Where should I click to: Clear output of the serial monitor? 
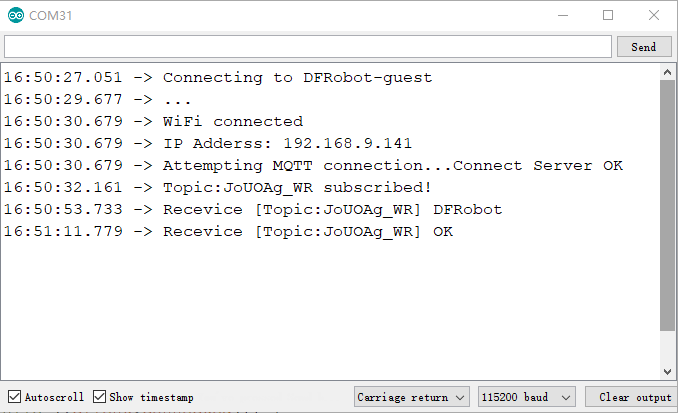pyautogui.click(x=630, y=397)
